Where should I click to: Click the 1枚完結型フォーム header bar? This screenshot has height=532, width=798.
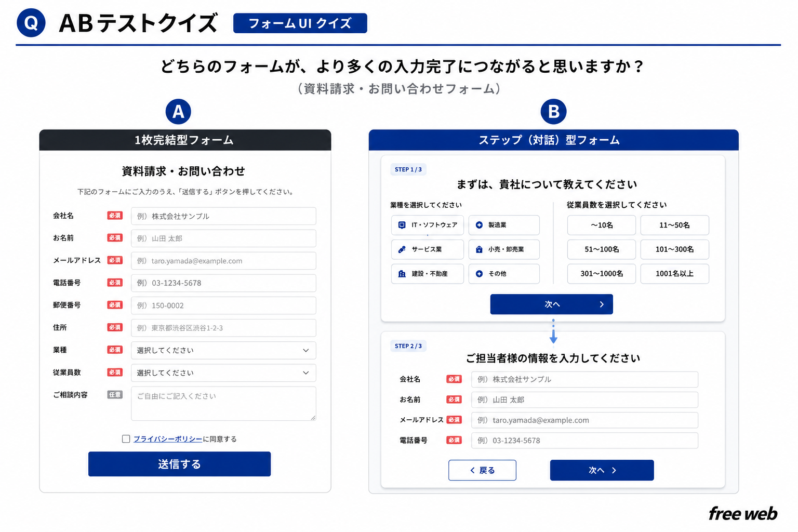(185, 140)
